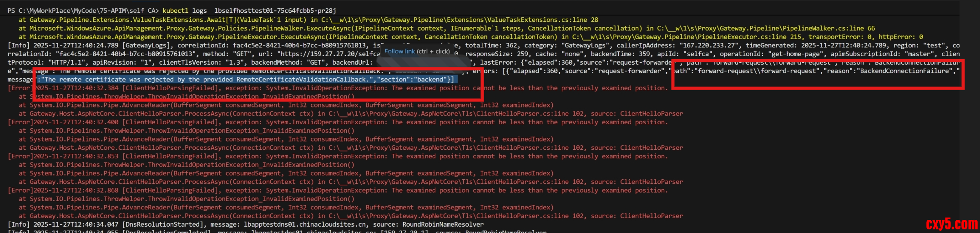Click the PS C:\MyWorkPlace prompt path

(x=83, y=10)
